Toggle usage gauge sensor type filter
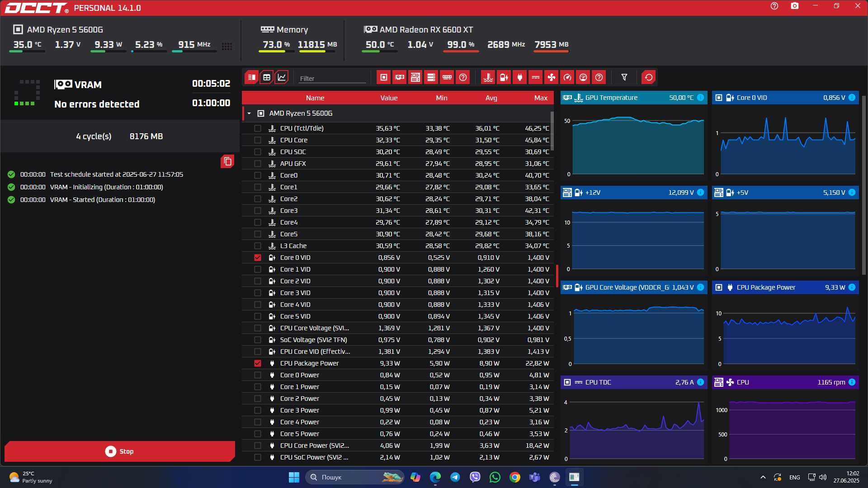The width and height of the screenshot is (868, 488). coord(583,77)
